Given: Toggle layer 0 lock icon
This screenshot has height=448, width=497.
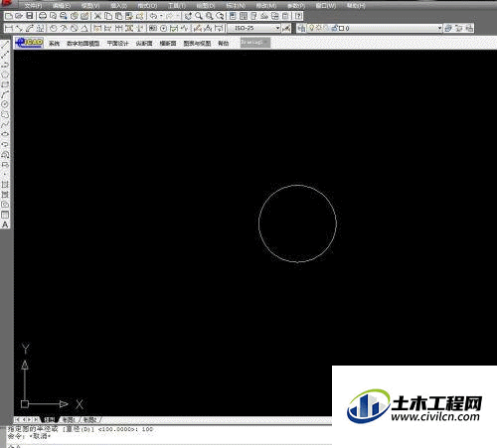Looking at the screenshot, I should point(335,28).
